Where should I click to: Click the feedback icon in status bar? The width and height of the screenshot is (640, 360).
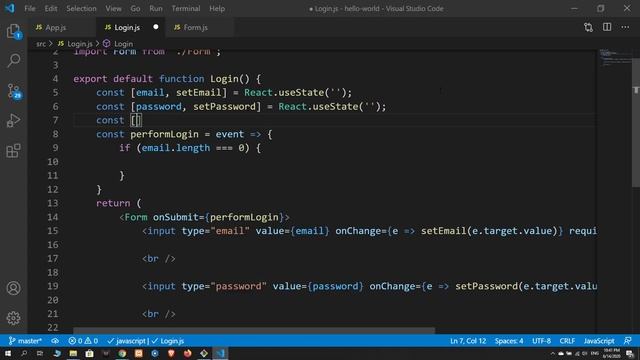pyautogui.click(x=628, y=341)
